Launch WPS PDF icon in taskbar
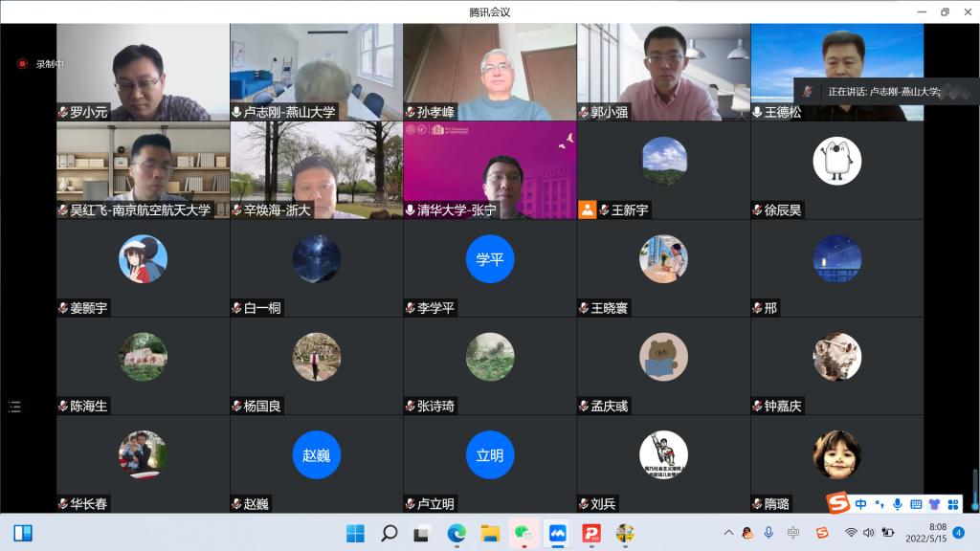The width and height of the screenshot is (980, 551). click(590, 533)
